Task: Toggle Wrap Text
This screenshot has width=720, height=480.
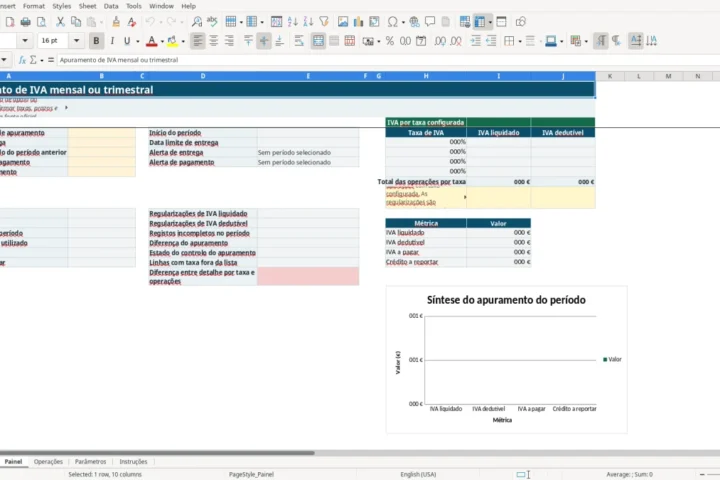Action: point(299,41)
